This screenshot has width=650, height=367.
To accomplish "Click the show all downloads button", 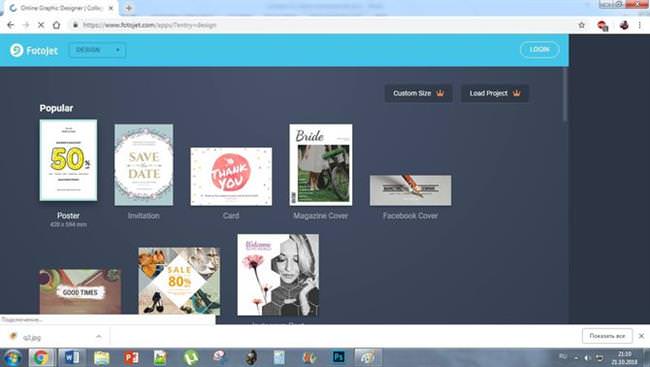I will point(607,336).
